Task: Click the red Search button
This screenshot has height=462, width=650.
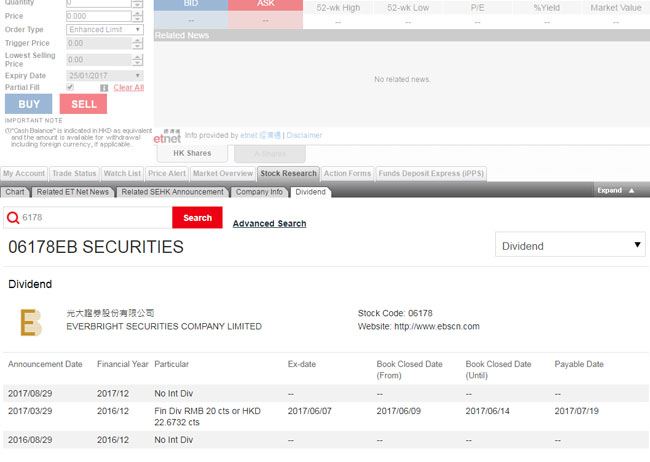Action: point(197,218)
